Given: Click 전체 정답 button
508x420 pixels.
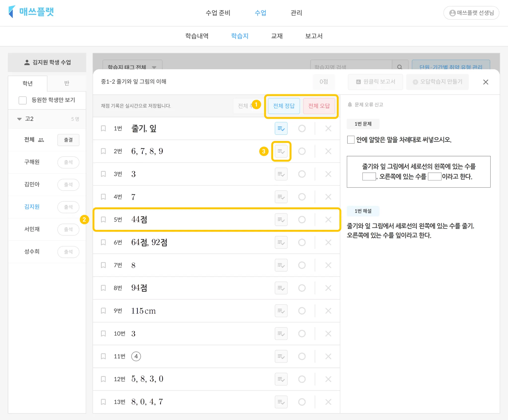Looking at the screenshot, I should pos(284,106).
